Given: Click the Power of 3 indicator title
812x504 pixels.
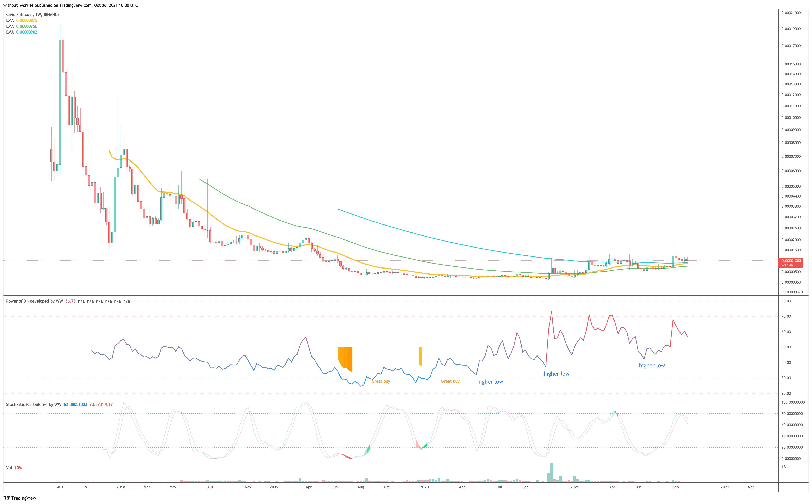Looking at the screenshot, I should coord(34,301).
